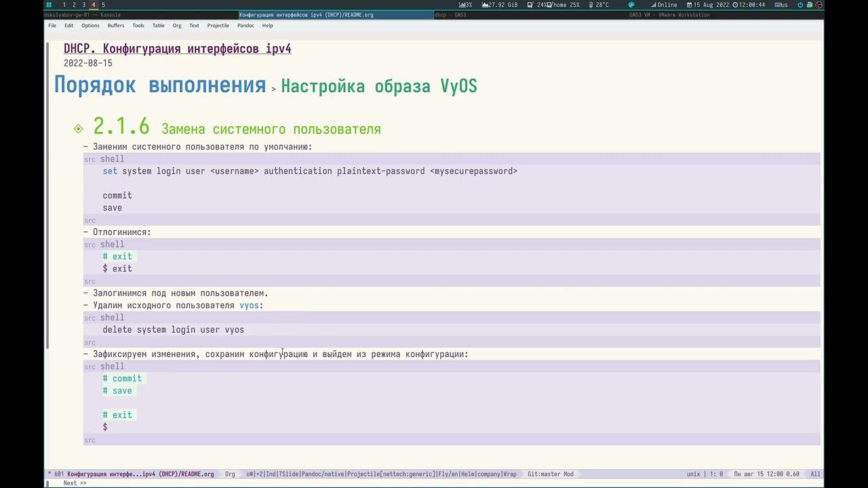This screenshot has height=488, width=868.
Task: Click the keyboard layout indicator us
Action: 783,5
